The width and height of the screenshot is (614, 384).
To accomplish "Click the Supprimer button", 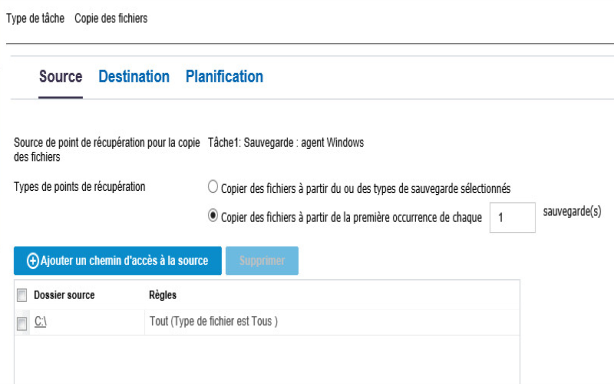I will click(262, 261).
